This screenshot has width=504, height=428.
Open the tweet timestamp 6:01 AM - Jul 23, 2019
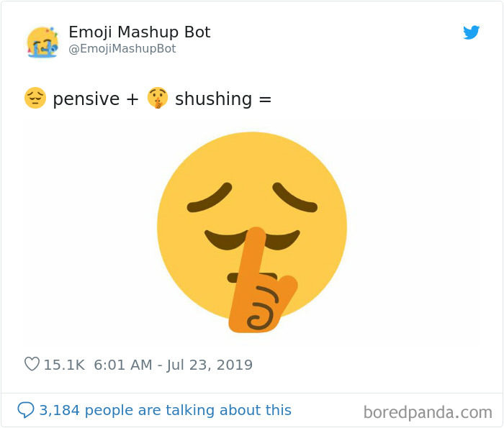tap(173, 365)
